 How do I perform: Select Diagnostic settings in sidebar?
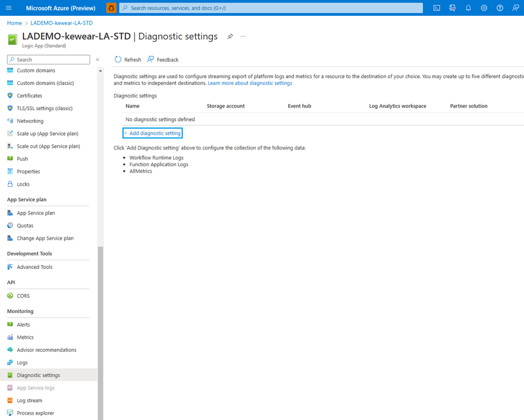pyautogui.click(x=48, y=375)
